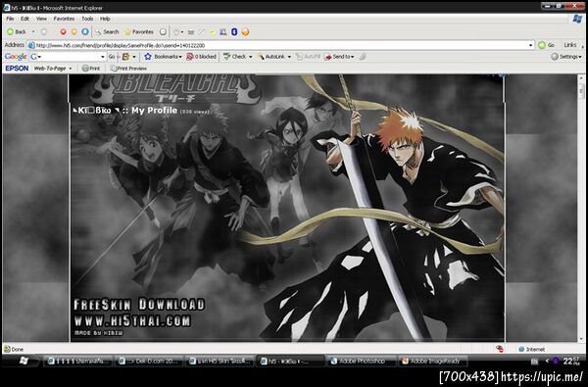Click the AutoFill button
The height and width of the screenshot is (387, 588).
coord(309,57)
